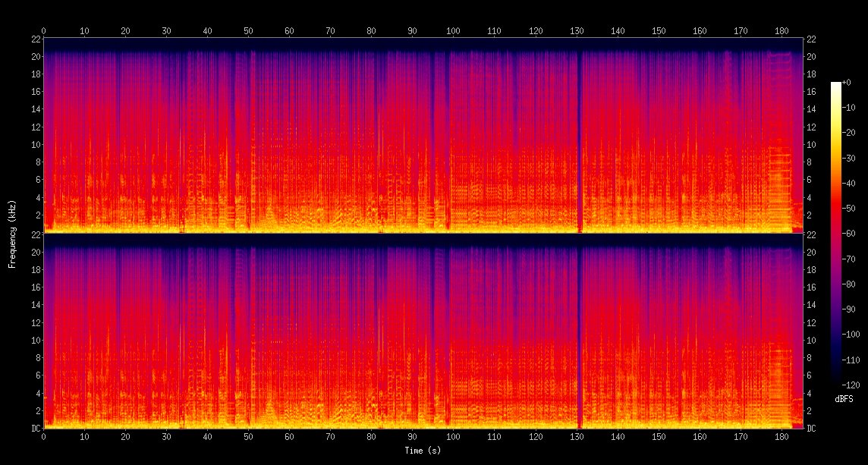Select the 180 second label on bottom axis

(782, 437)
